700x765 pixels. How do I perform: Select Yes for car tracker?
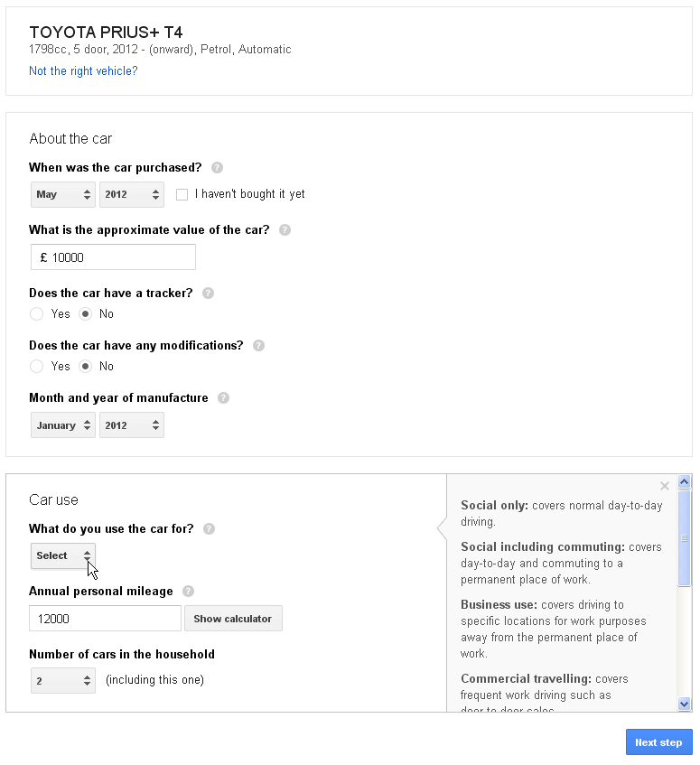click(x=37, y=313)
